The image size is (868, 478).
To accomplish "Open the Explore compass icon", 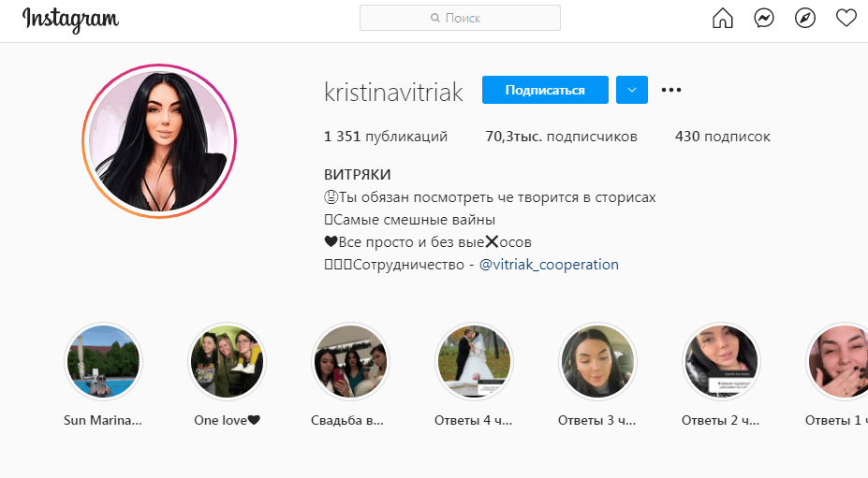I will 805,19.
